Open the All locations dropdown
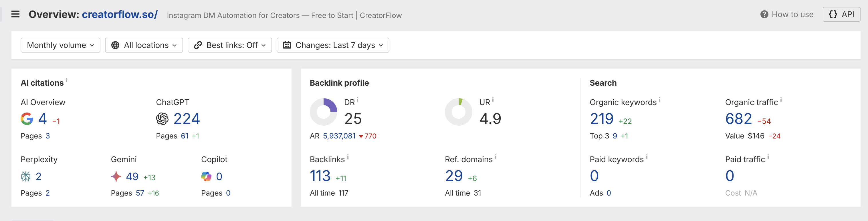Viewport: 868px width, 221px height. 144,45
